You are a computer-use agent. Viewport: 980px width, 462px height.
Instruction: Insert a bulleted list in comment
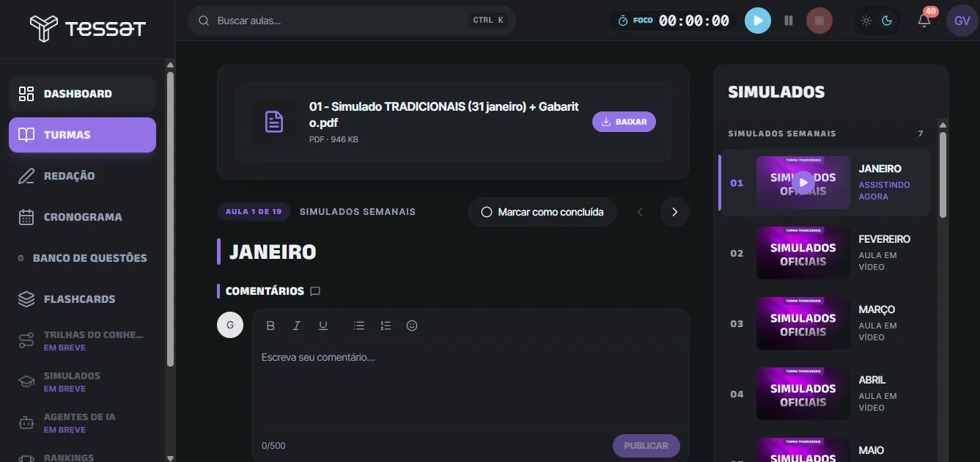point(359,326)
